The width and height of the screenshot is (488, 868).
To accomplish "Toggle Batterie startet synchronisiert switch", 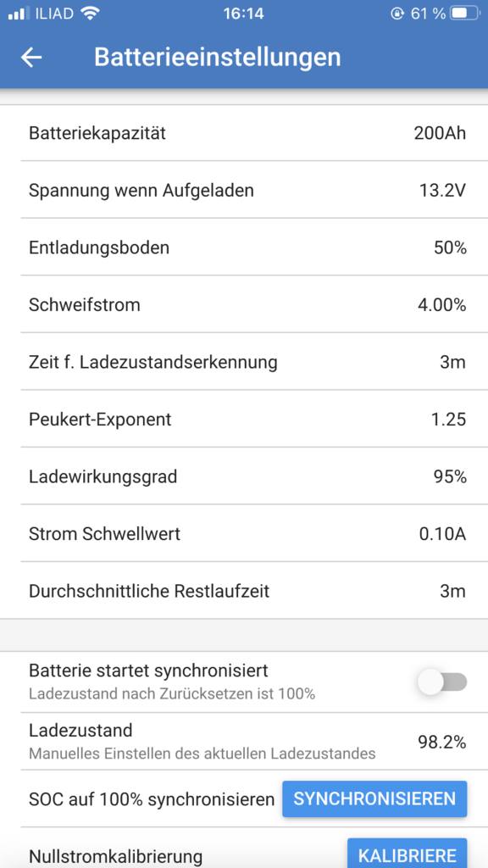I will pos(442,682).
